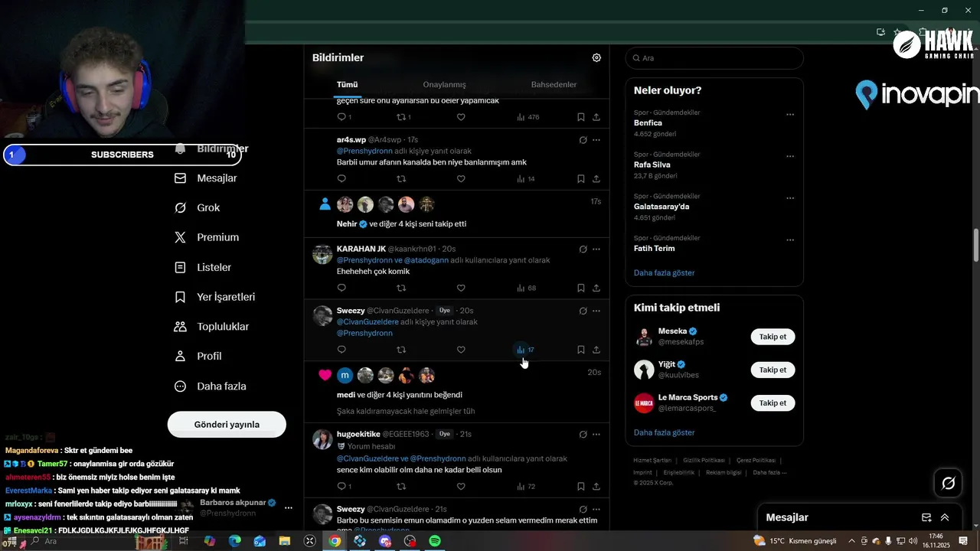Open Grok from the sidebar

(x=198, y=207)
